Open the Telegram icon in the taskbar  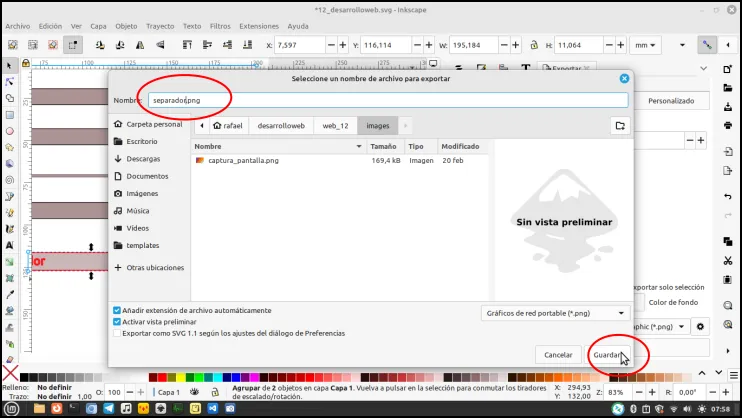coord(108,409)
